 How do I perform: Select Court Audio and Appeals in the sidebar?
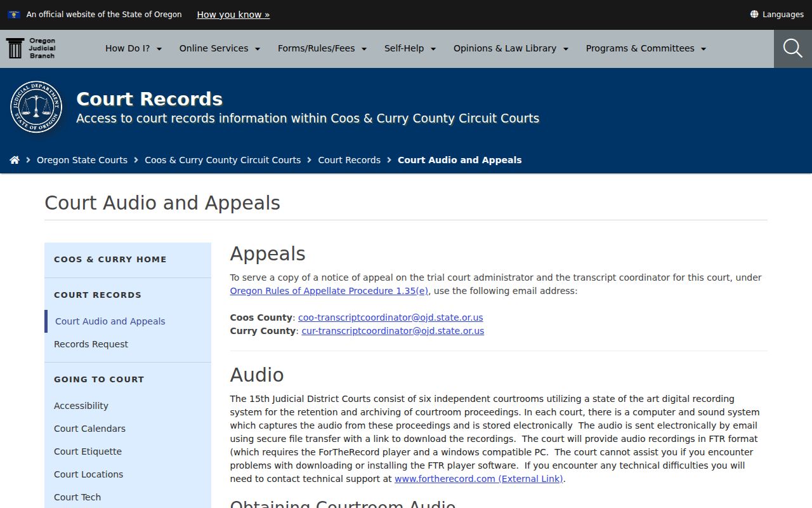click(110, 321)
